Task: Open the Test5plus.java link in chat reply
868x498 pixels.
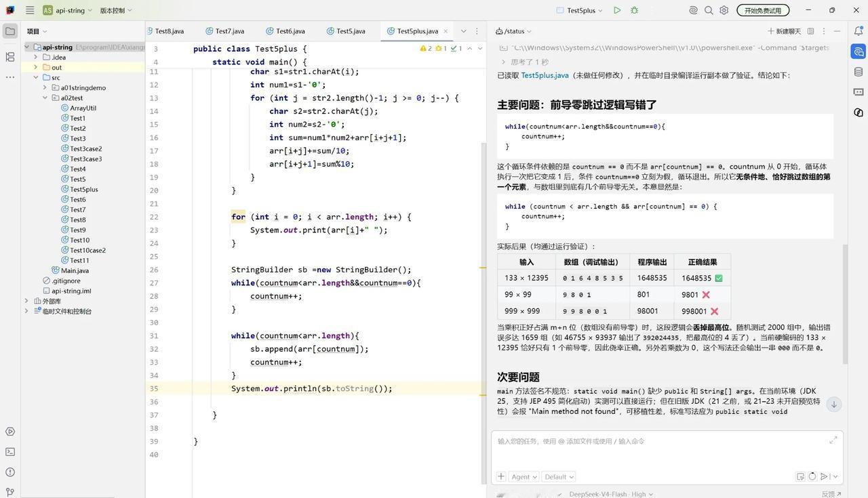Action: pos(545,75)
